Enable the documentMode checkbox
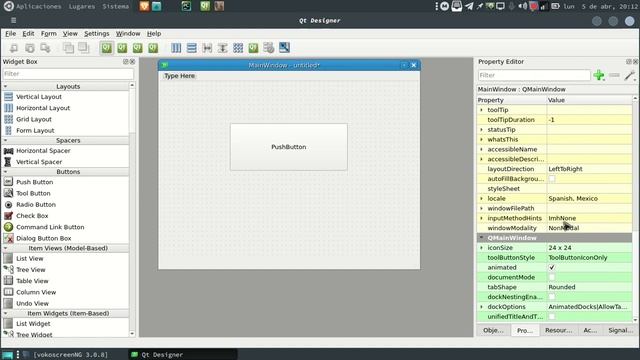This screenshot has width=640, height=360. pyautogui.click(x=552, y=277)
